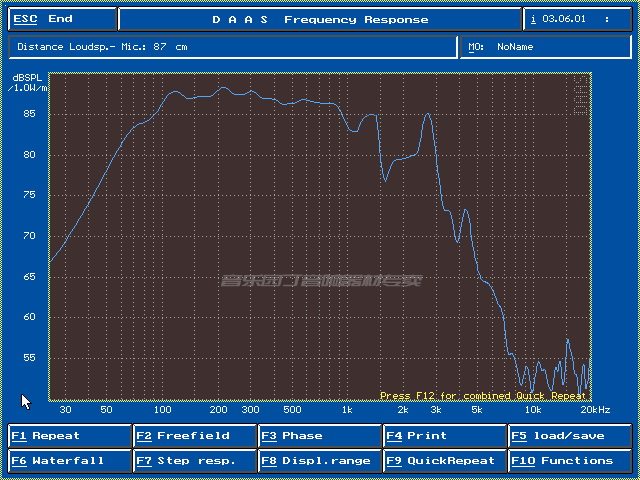Click F4 Print button

[445, 436]
